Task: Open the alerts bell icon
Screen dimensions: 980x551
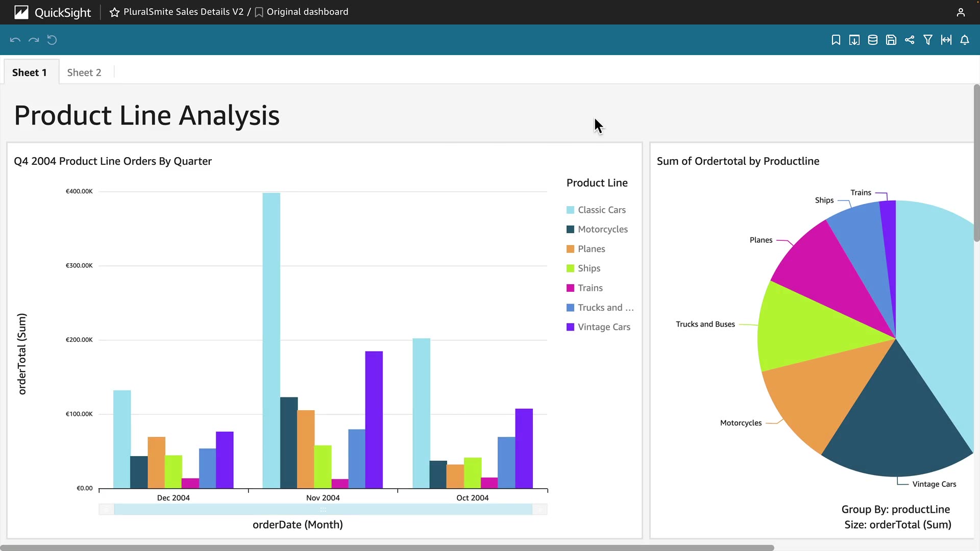Action: [x=965, y=40]
